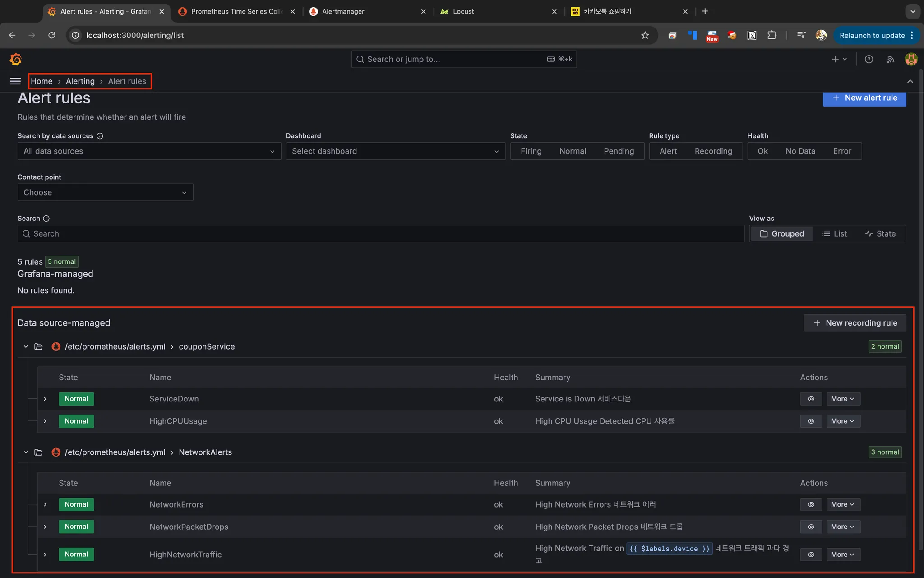Click New recording rule button
Image resolution: width=924 pixels, height=578 pixels.
[x=855, y=323]
